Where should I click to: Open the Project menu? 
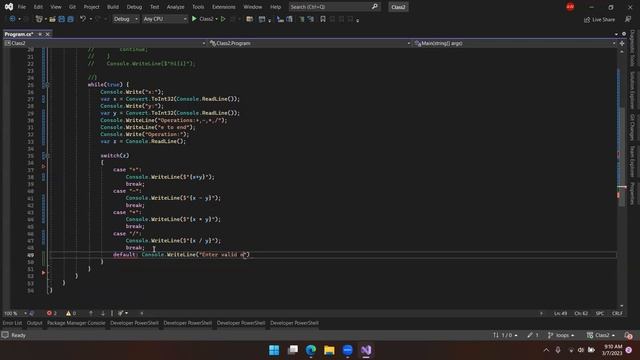[x=91, y=7]
